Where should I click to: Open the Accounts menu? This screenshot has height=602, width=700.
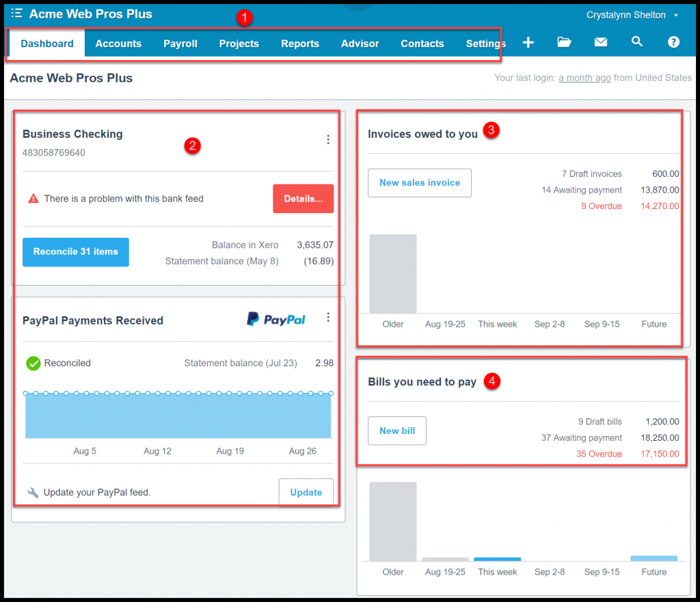click(118, 44)
